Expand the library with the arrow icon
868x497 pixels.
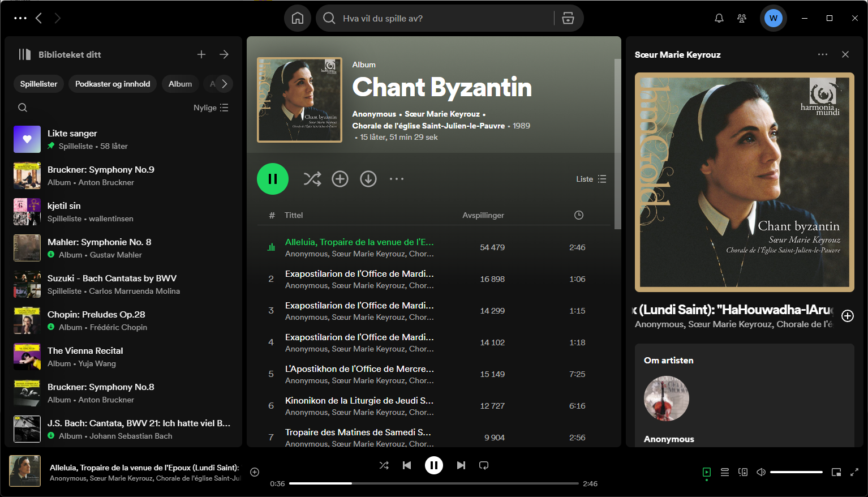[x=224, y=54]
